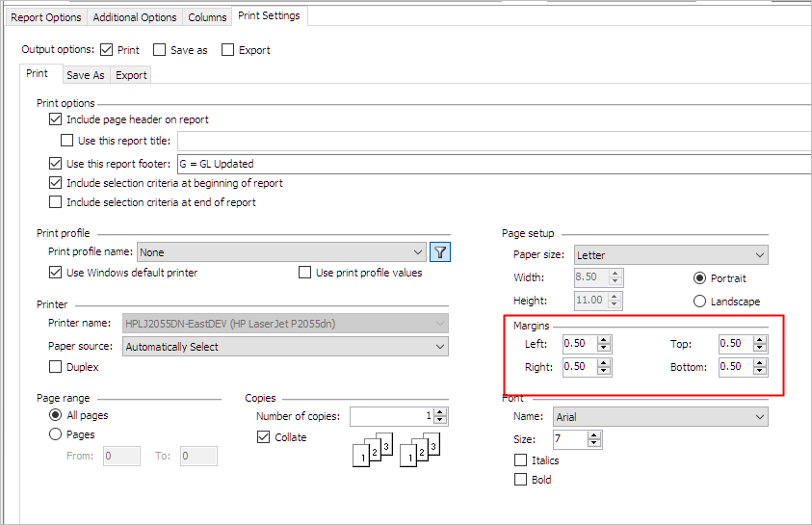Image resolution: width=812 pixels, height=525 pixels.
Task: Adjust the Bottom margin spinner arrows
Action: point(760,367)
